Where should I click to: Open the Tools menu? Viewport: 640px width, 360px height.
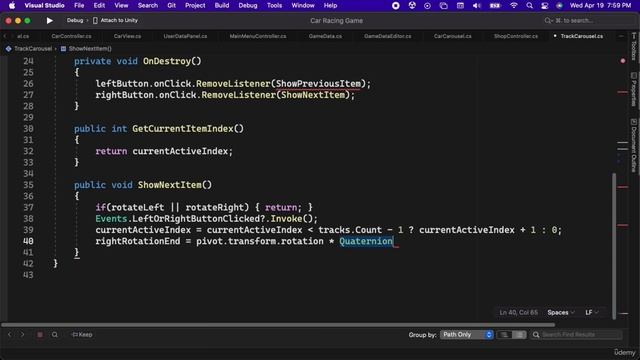[274, 5]
